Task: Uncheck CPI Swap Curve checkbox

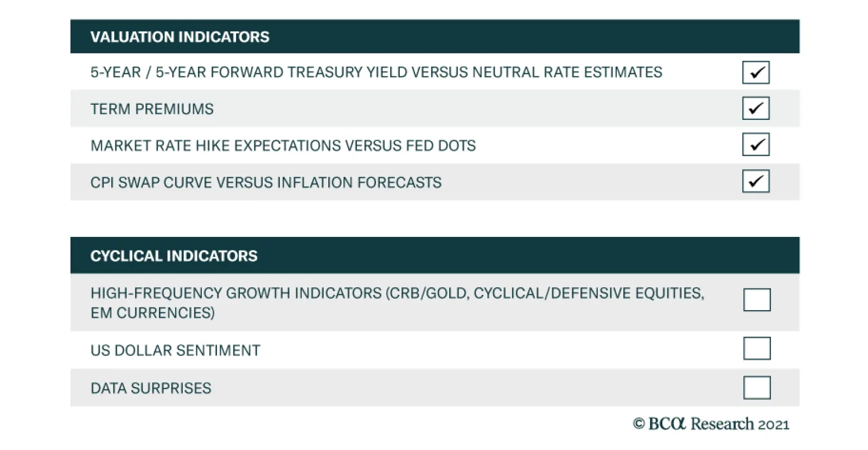Action: (756, 181)
